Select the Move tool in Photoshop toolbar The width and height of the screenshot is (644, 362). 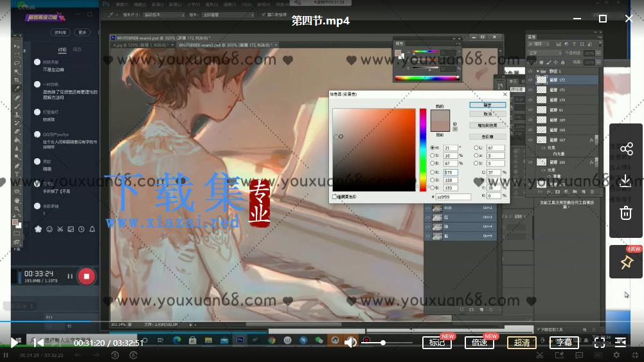pos(17,46)
